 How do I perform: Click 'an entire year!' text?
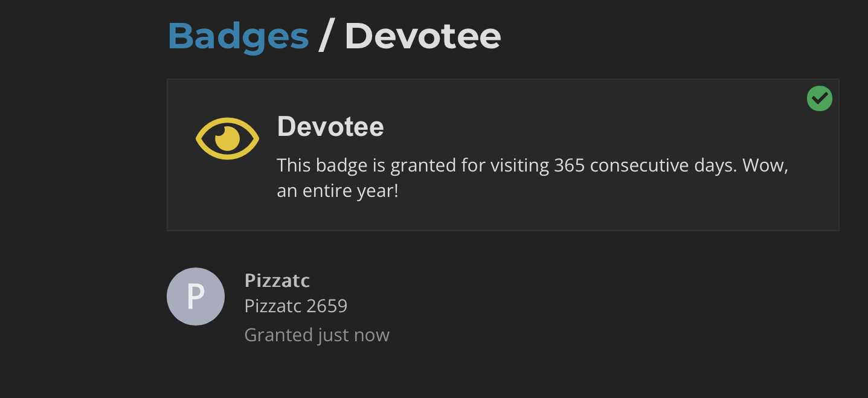(338, 191)
